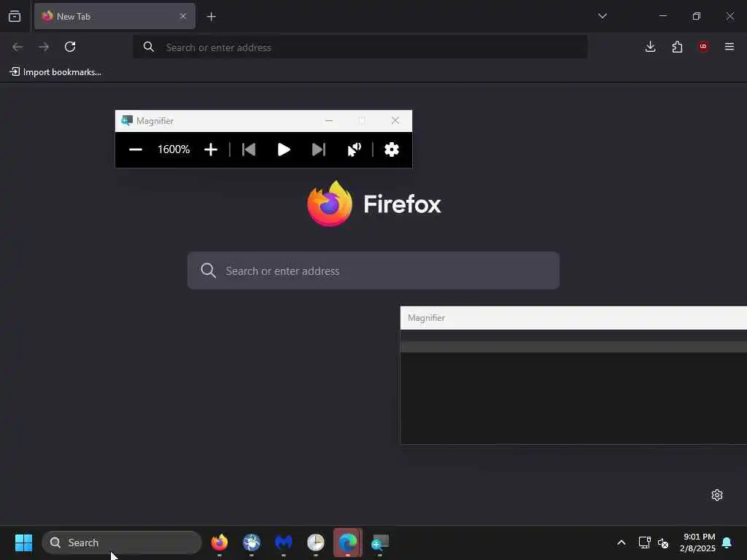Open the Magnifier taskbar icon

(379, 542)
